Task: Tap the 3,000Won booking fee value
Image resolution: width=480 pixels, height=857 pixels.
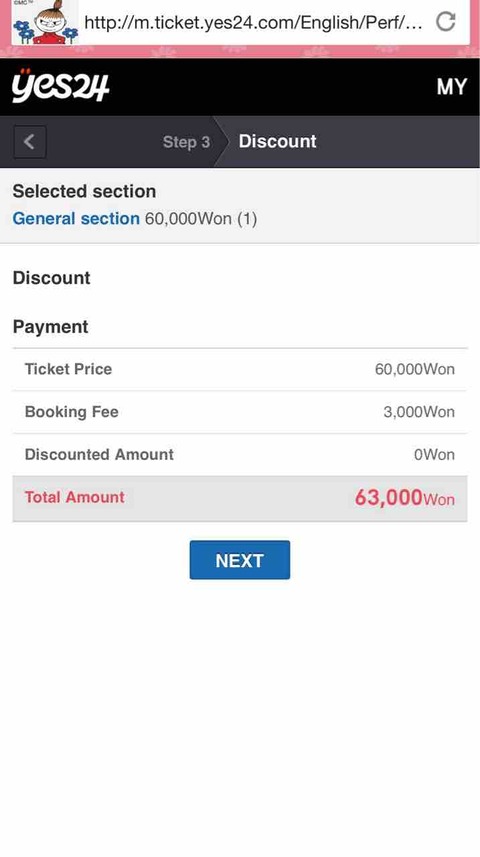Action: coord(419,412)
